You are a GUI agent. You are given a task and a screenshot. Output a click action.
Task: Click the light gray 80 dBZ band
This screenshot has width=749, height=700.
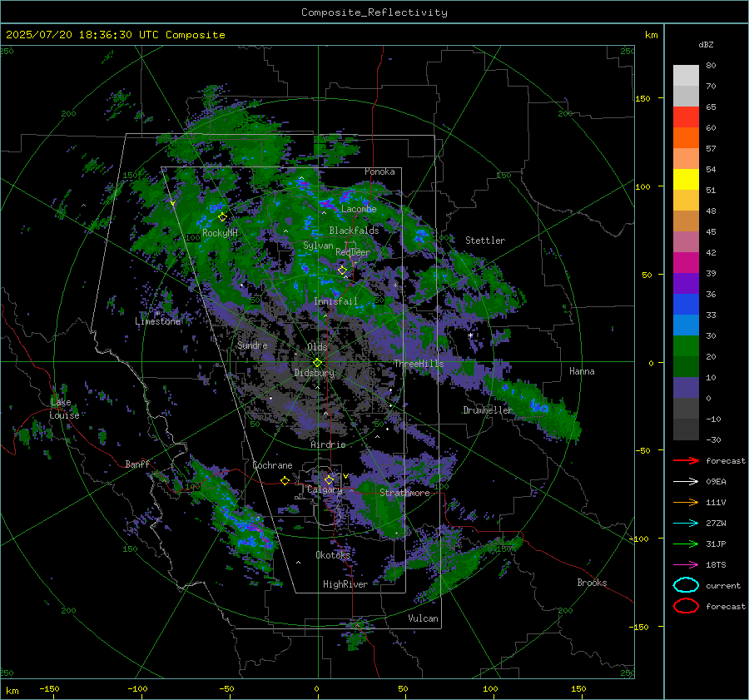(686, 76)
